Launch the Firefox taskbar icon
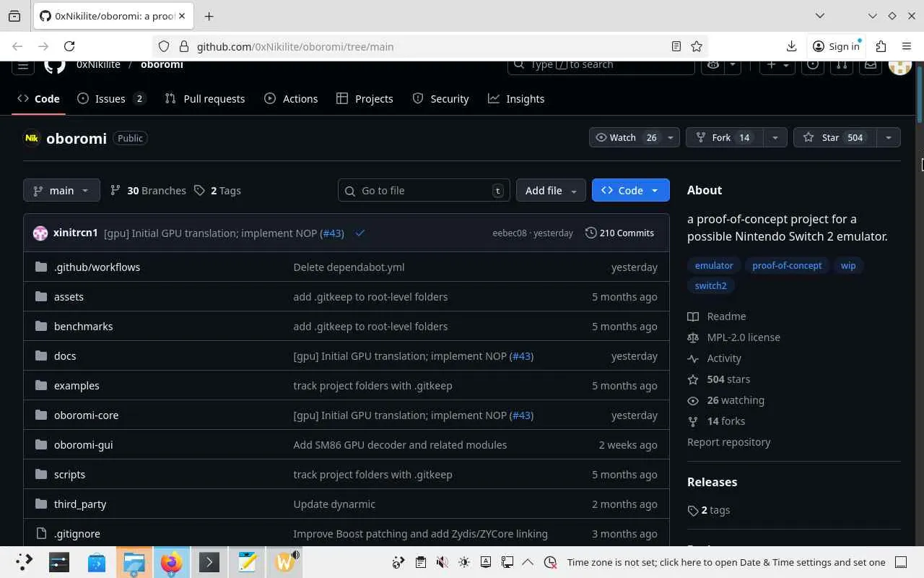Screen dimensions: 924x578 [x=172, y=562]
